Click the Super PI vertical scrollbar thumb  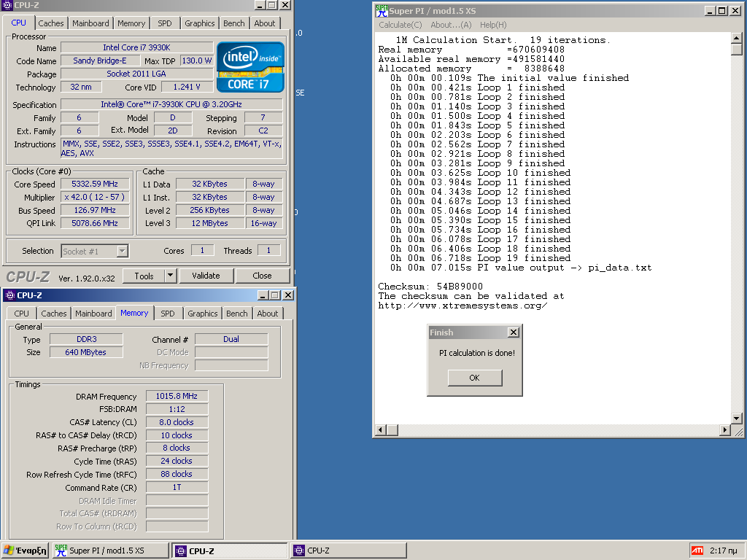736,50
